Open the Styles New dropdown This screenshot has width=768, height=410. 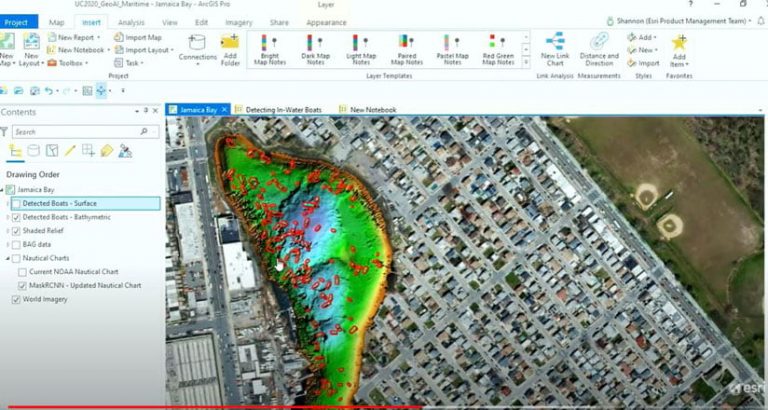click(656, 50)
